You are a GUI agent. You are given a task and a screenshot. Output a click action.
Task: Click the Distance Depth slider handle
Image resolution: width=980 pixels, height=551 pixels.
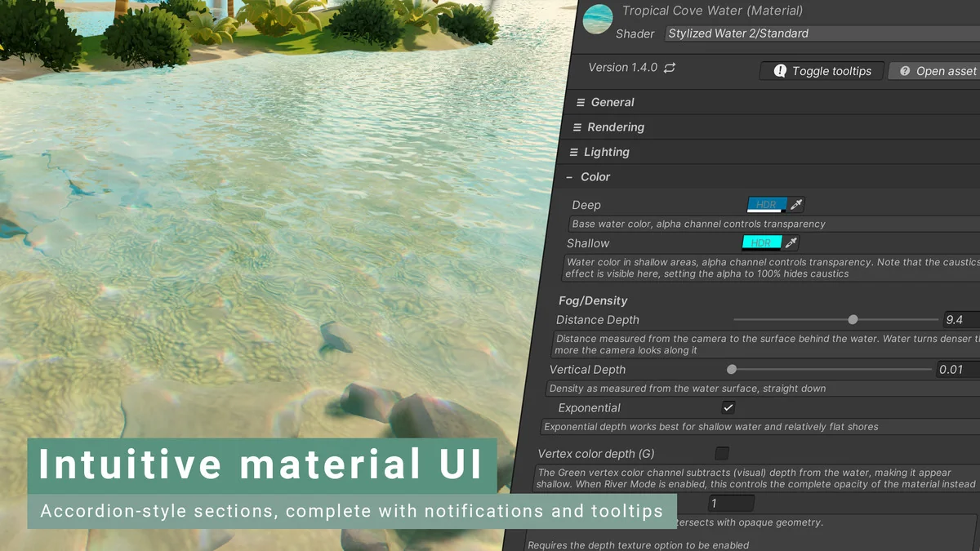853,320
